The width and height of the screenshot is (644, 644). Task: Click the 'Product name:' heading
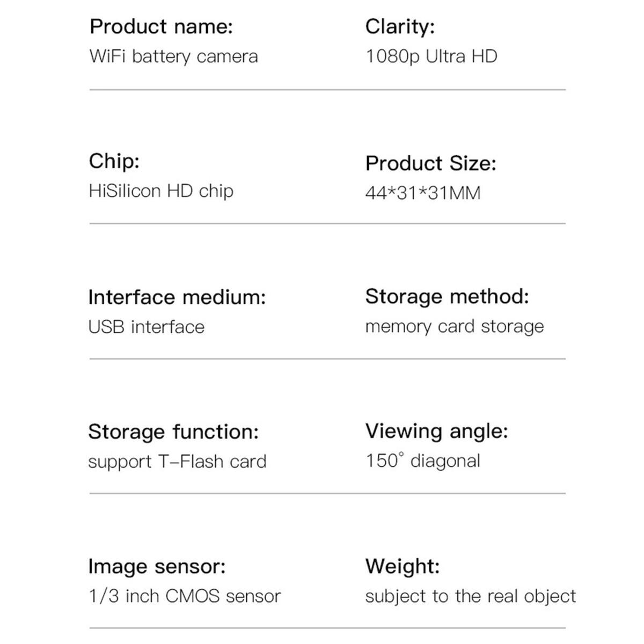click(x=161, y=26)
